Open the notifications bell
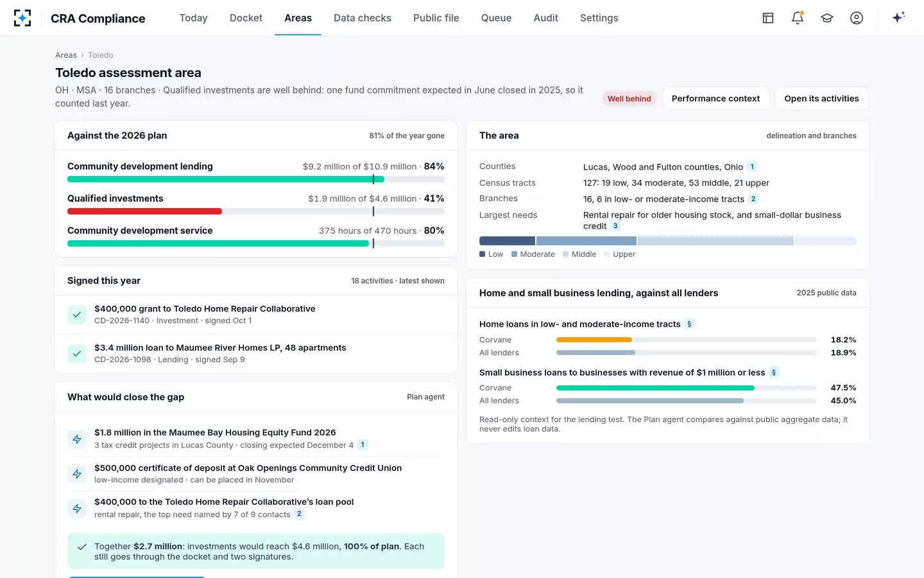 pos(798,18)
